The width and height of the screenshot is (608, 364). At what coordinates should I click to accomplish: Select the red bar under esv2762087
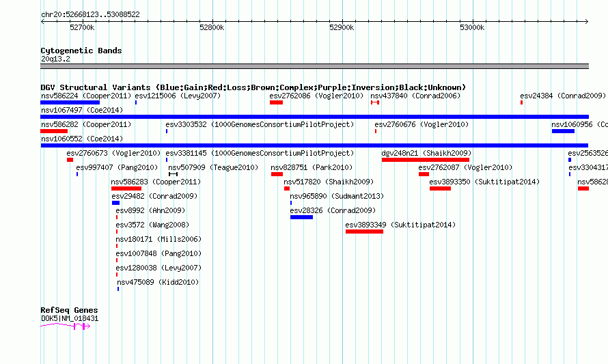[x=424, y=174]
